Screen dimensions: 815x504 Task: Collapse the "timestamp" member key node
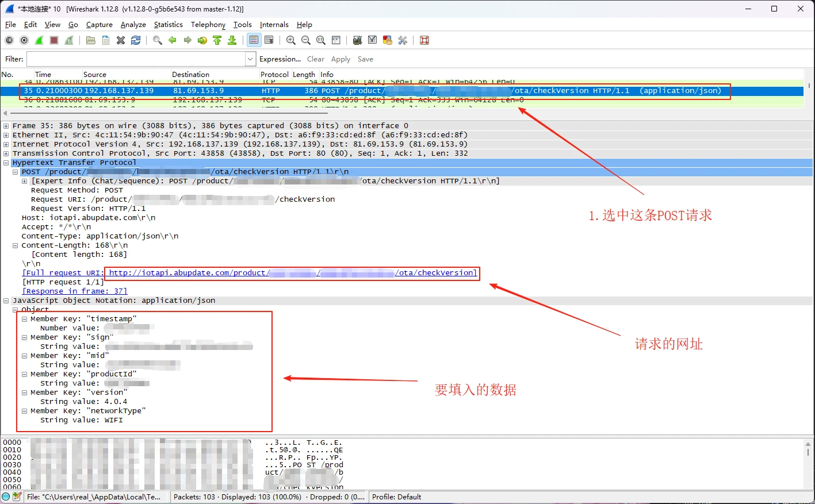(x=25, y=319)
